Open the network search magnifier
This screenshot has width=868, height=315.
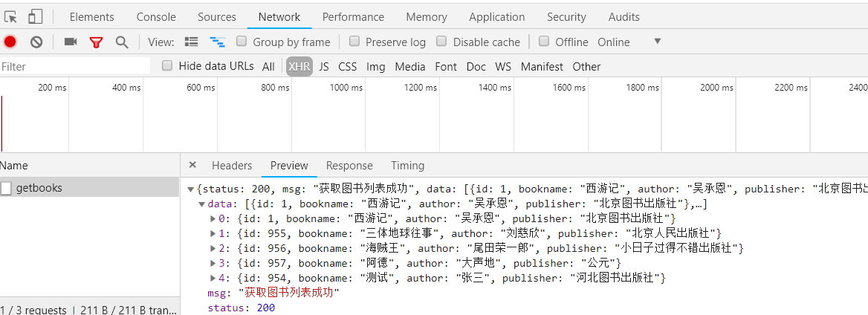[122, 42]
